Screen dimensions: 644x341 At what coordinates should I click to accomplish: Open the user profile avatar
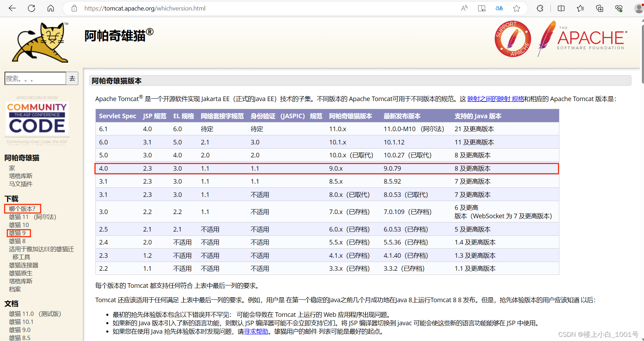(639, 8)
